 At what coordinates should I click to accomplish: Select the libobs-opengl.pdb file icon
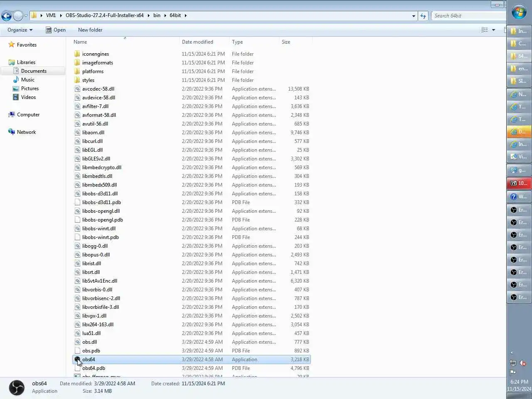[77, 220]
